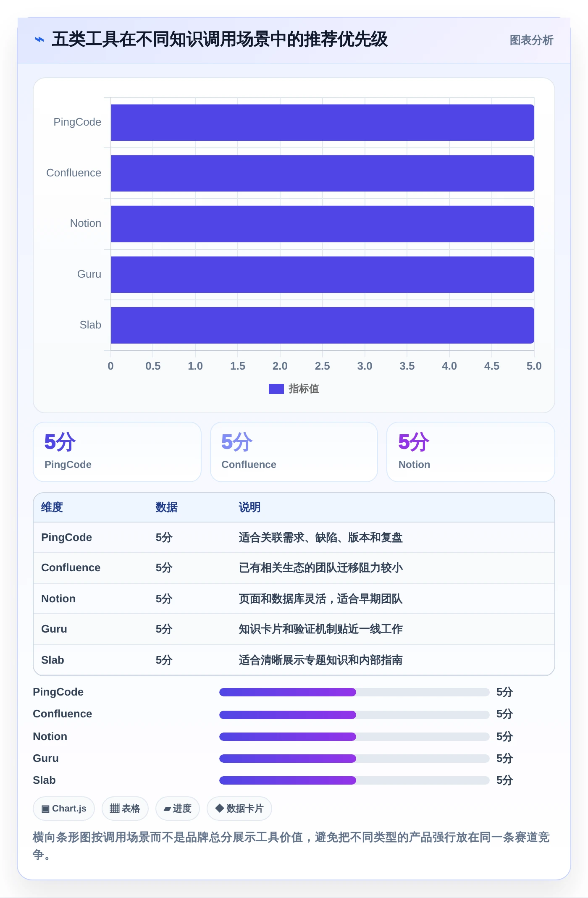
Task: Click the text 适合清晰展示专题知识和内部指南
Action: pos(320,660)
